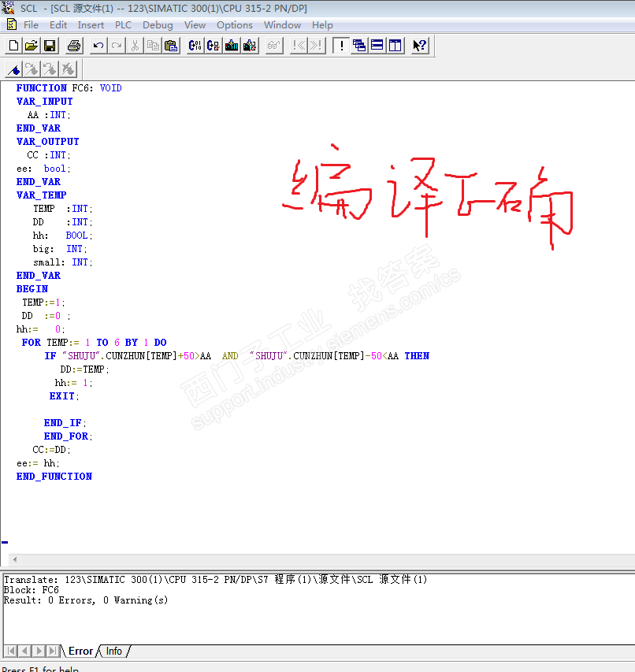This screenshot has height=672, width=635.
Task: Click the 'AA :INT;' declaration
Action: click(49, 115)
